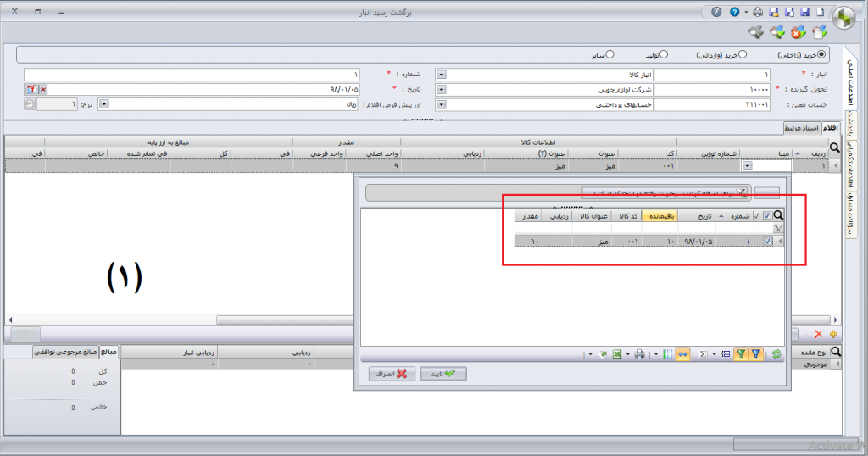Cancel the popup with the انصراف button
868x456 pixels.
tap(392, 374)
